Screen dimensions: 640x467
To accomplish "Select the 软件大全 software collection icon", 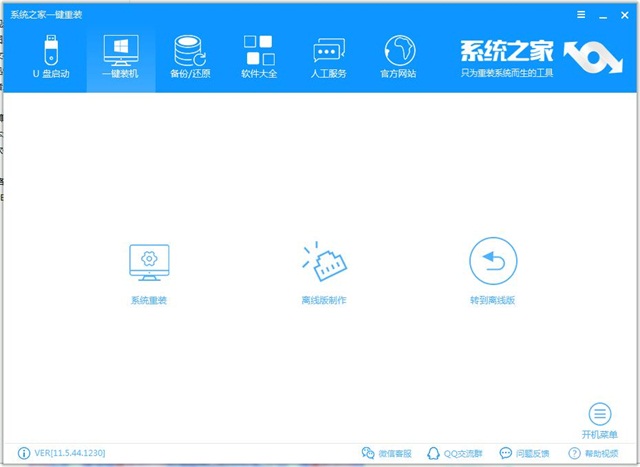I will (258, 59).
